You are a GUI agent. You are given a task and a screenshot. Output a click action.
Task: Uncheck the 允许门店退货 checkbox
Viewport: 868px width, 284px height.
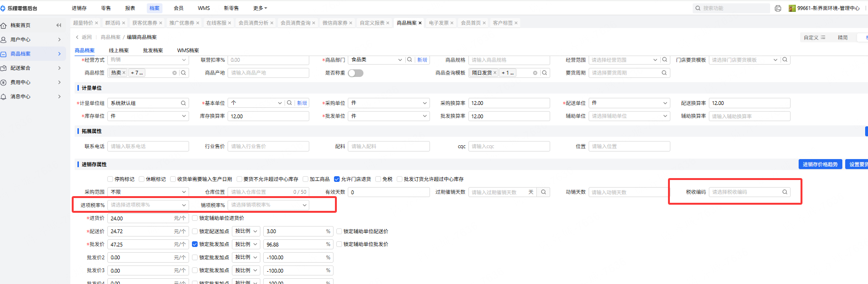point(337,179)
